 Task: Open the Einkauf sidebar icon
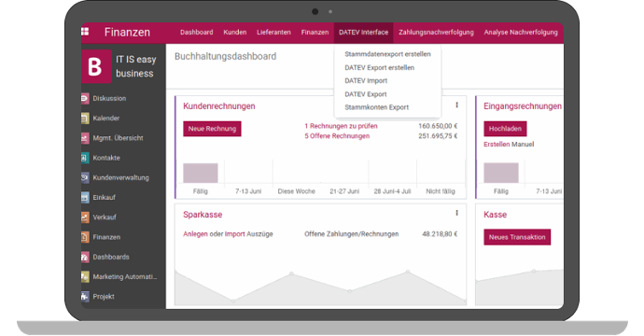coord(85,198)
